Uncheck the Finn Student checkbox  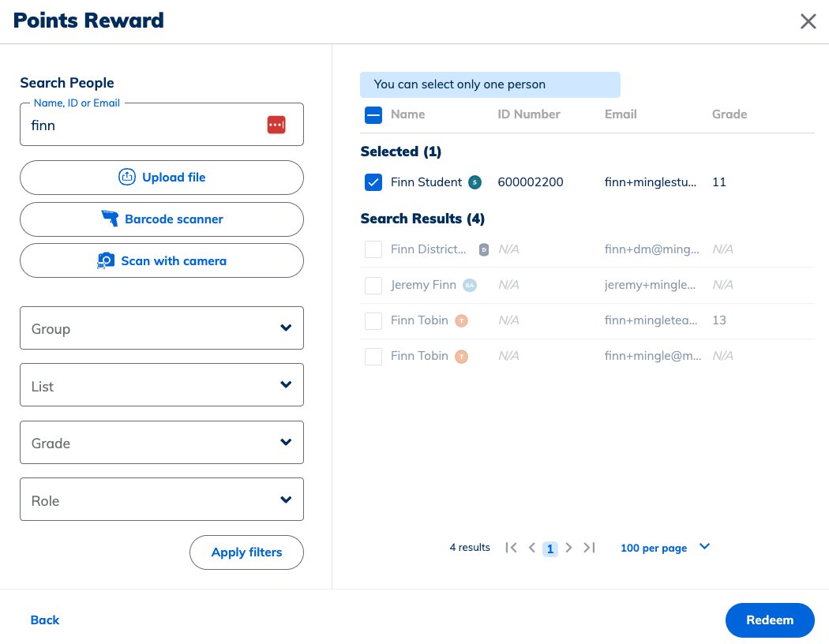373,182
